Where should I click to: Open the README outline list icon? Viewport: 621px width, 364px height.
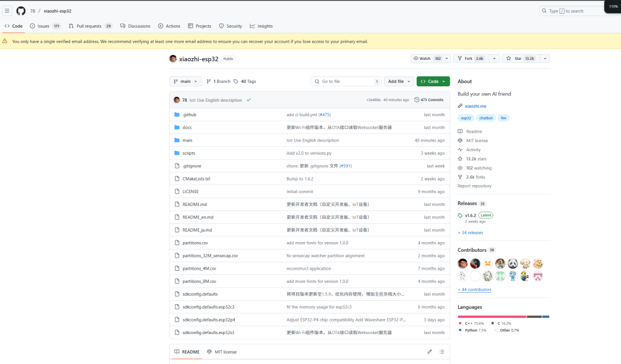442,352
